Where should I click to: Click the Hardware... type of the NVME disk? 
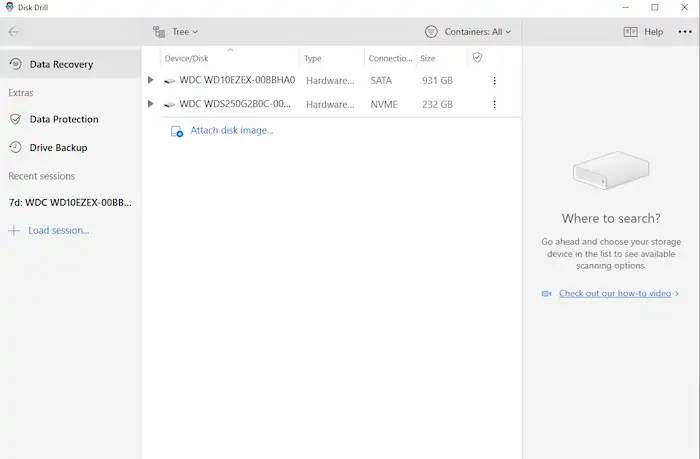(x=330, y=104)
